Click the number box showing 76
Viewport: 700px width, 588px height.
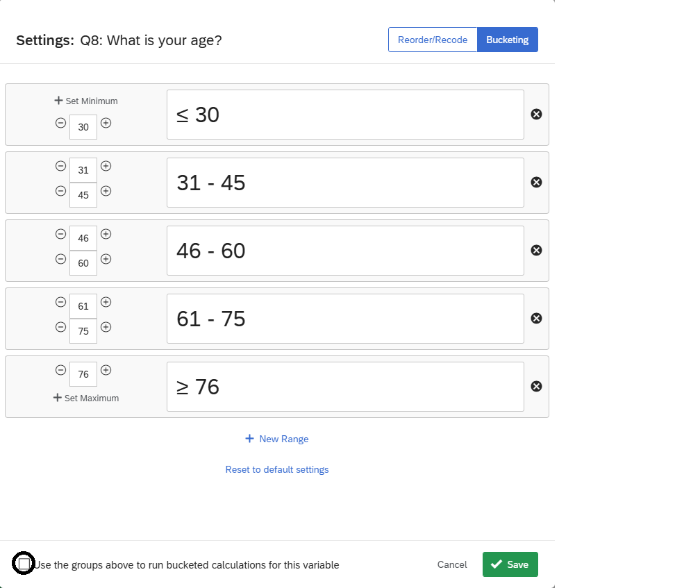pyautogui.click(x=83, y=374)
